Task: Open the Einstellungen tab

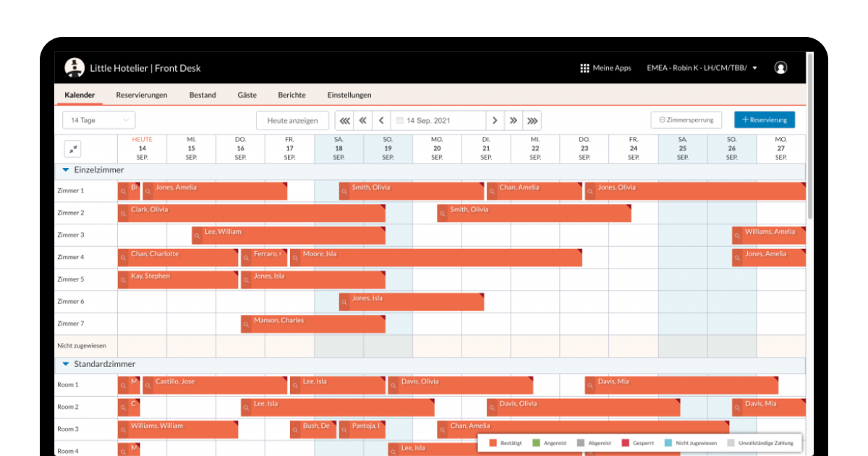Action: 349,95
